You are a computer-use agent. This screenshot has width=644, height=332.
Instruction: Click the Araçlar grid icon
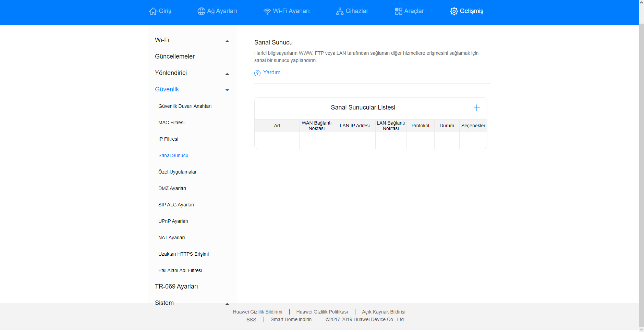click(x=398, y=11)
